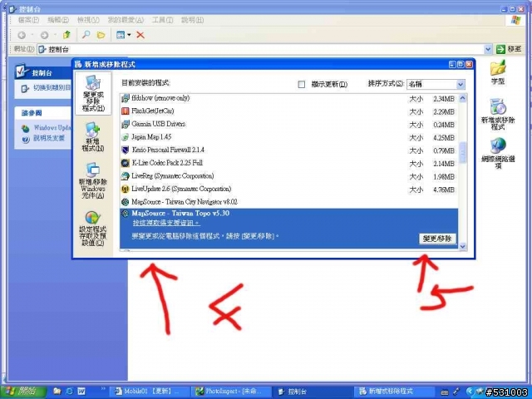Select 新增程式 sidebar icon

(x=92, y=136)
